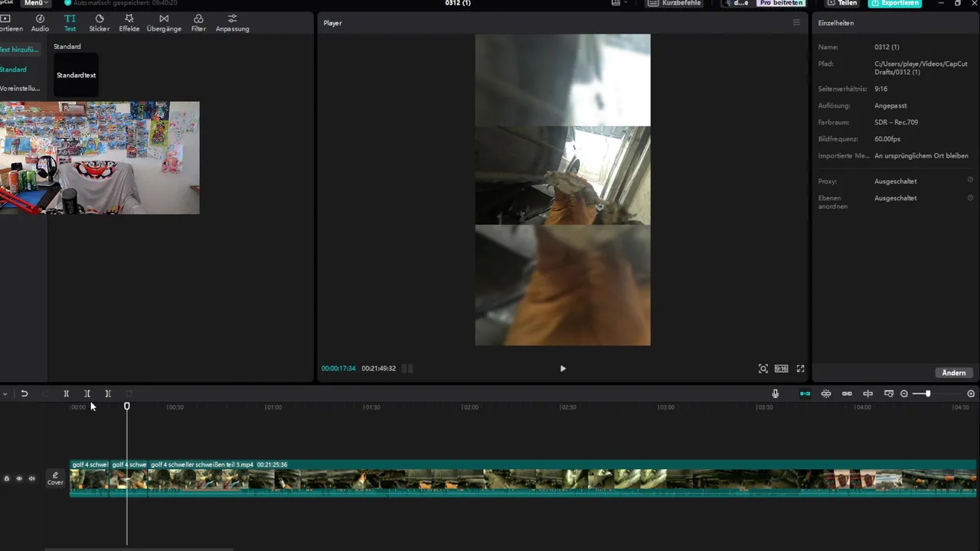The width and height of the screenshot is (980, 551).
Task: Select the first golf 4 schweller clip
Action: pos(90,478)
